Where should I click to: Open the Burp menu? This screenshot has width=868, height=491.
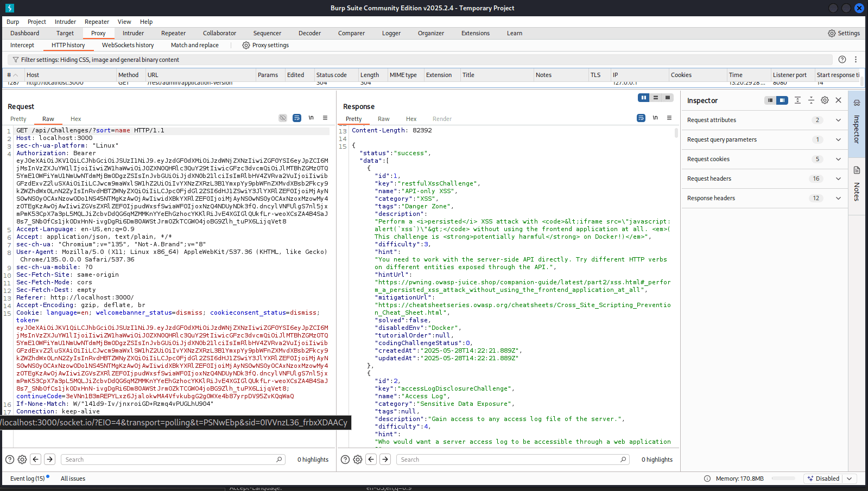[x=12, y=22]
